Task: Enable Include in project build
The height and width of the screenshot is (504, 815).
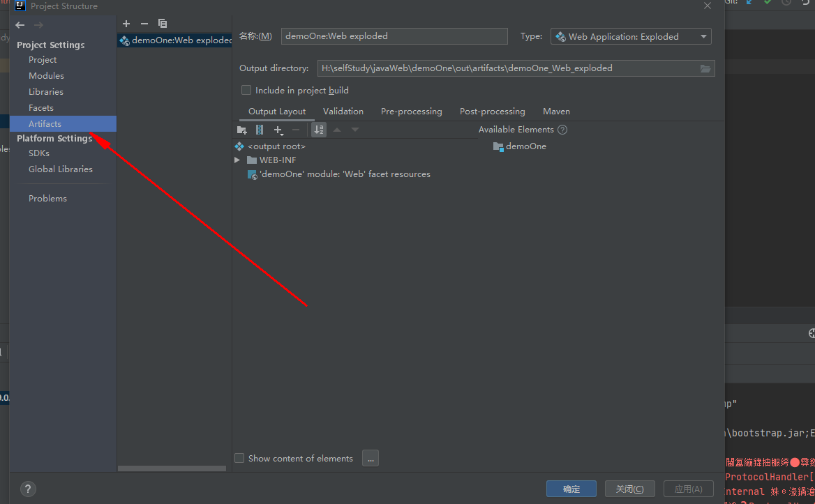Action: (246, 91)
